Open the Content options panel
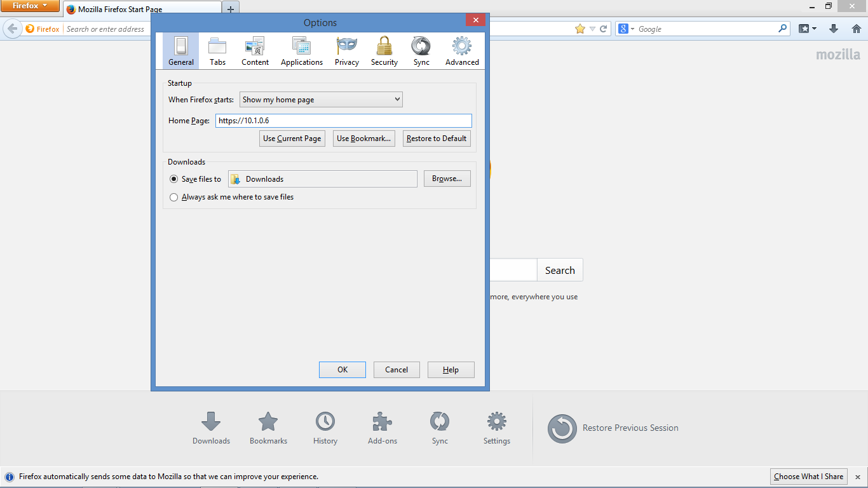The width and height of the screenshot is (868, 488). 255,51
